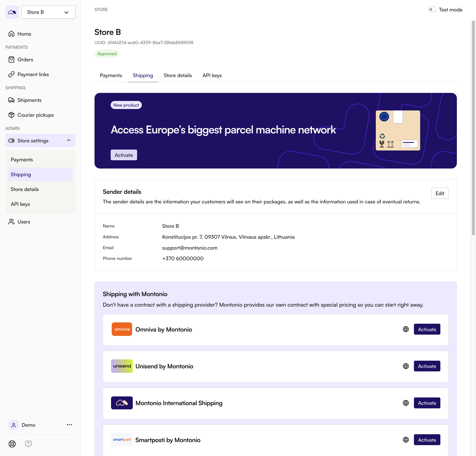Collapse the Store settings section
The image size is (476, 456).
pyautogui.click(x=69, y=140)
